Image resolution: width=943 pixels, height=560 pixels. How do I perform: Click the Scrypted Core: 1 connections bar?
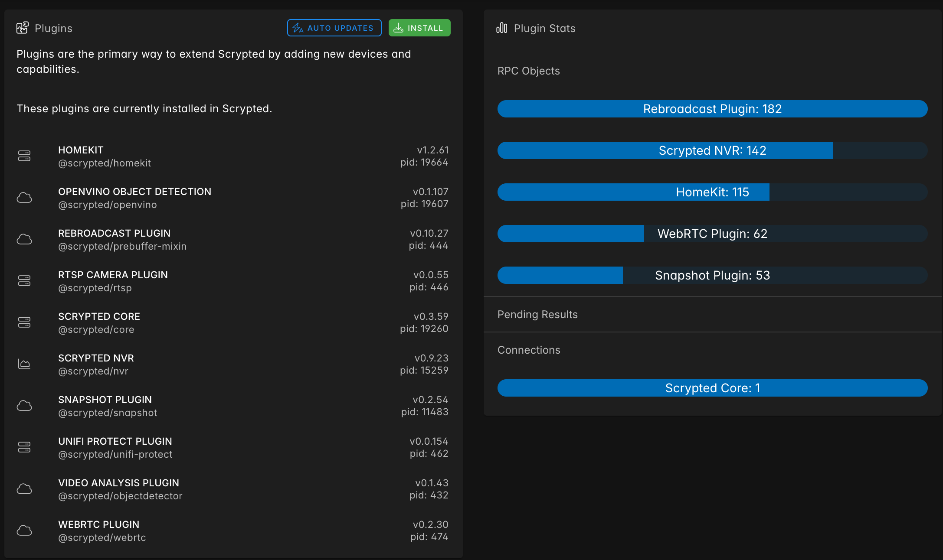(712, 388)
